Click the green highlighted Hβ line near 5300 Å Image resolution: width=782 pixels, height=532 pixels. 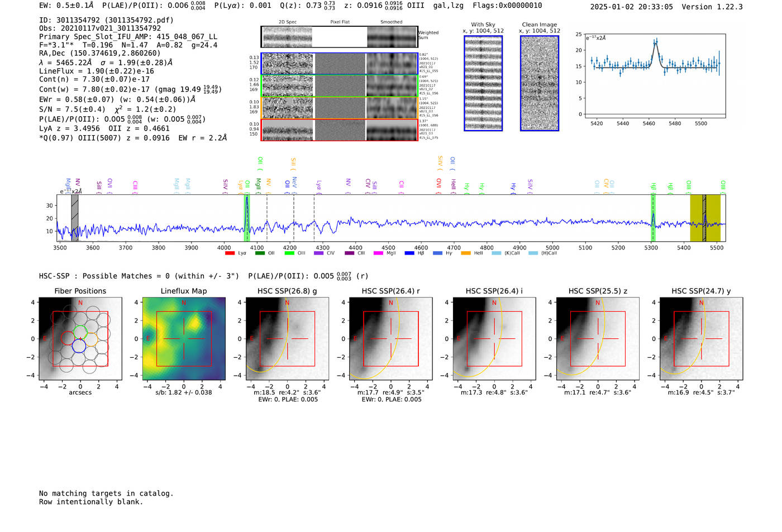point(652,218)
